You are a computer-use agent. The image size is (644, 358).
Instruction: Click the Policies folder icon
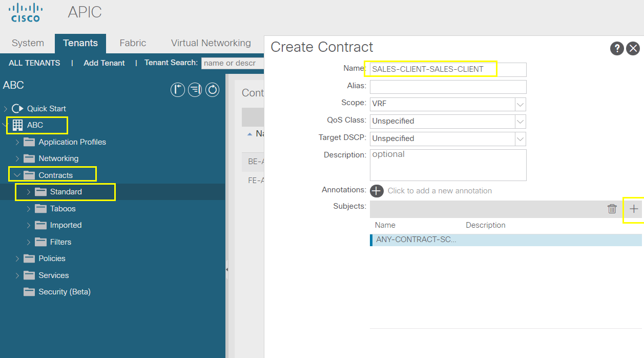tap(29, 258)
